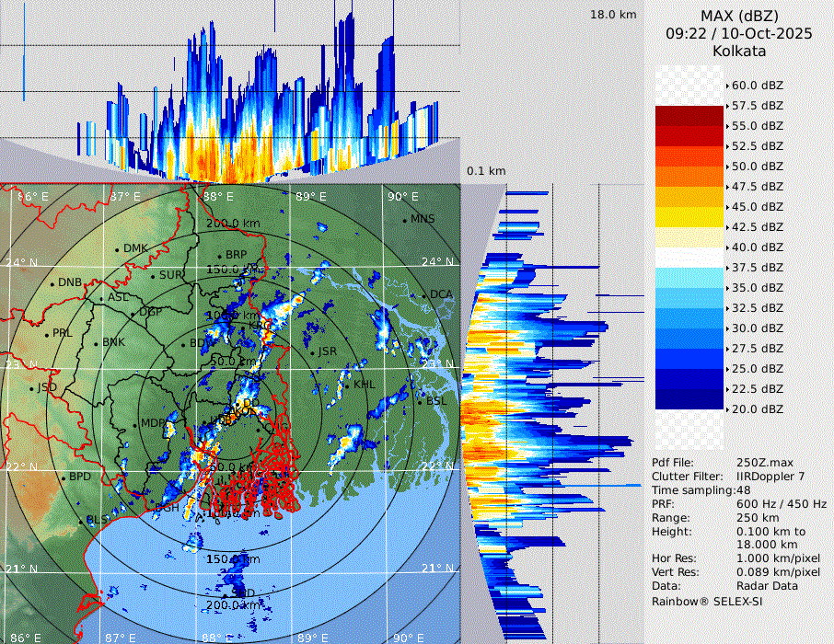Click the MNS station marker on map

pyautogui.click(x=405, y=219)
